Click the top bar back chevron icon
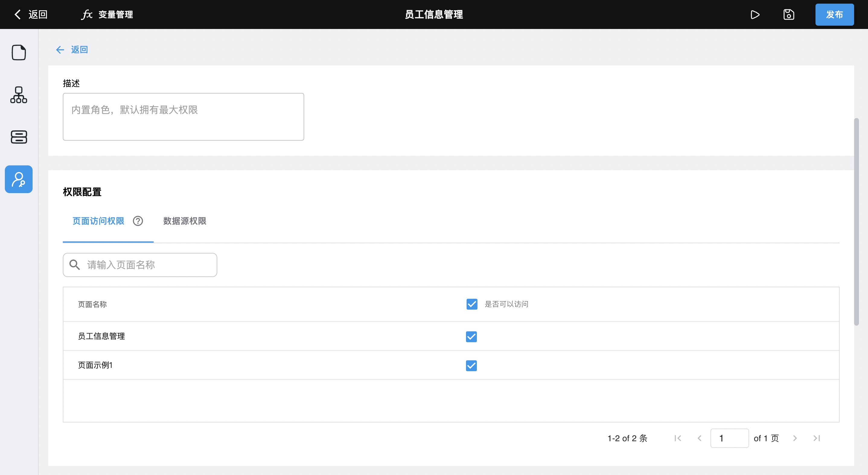The height and width of the screenshot is (475, 868). 18,14
